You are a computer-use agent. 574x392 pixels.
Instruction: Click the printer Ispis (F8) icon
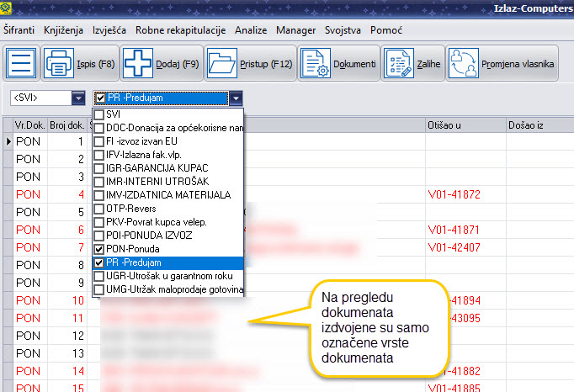(60, 64)
